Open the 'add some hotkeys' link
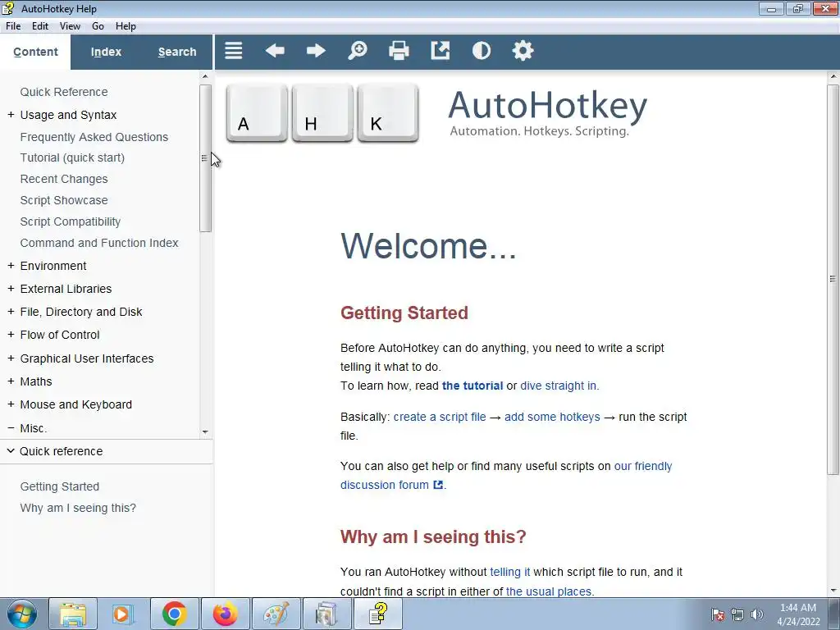The height and width of the screenshot is (630, 840). pos(552,417)
